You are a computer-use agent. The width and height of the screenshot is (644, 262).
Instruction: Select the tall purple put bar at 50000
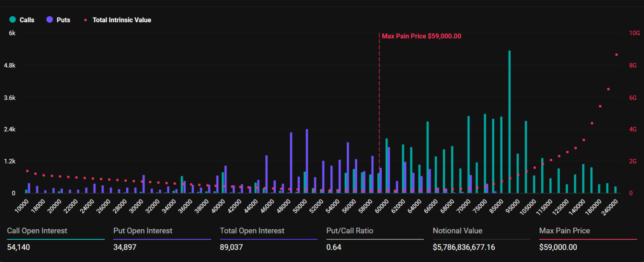pyautogui.click(x=307, y=161)
